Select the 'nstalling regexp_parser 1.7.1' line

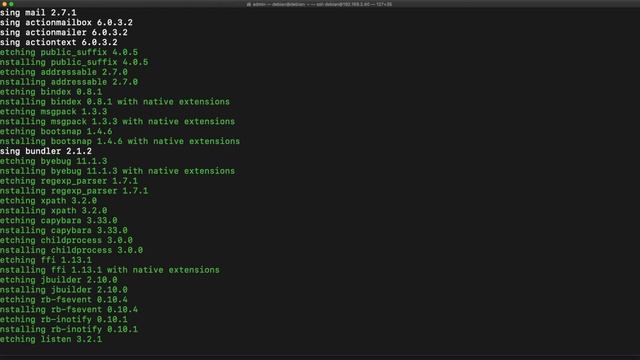(74, 191)
